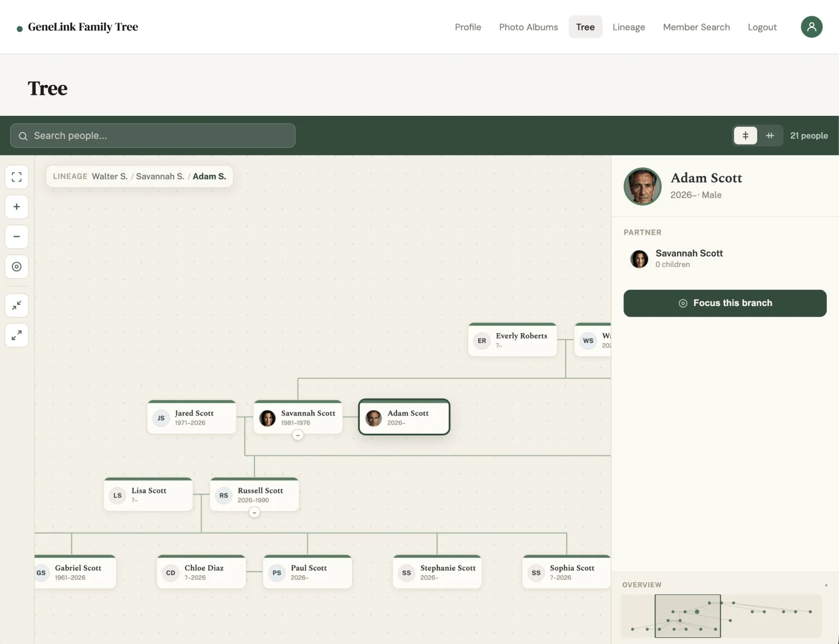This screenshot has width=839, height=644.
Task: Select the Sophia Scott card
Action: point(567,572)
